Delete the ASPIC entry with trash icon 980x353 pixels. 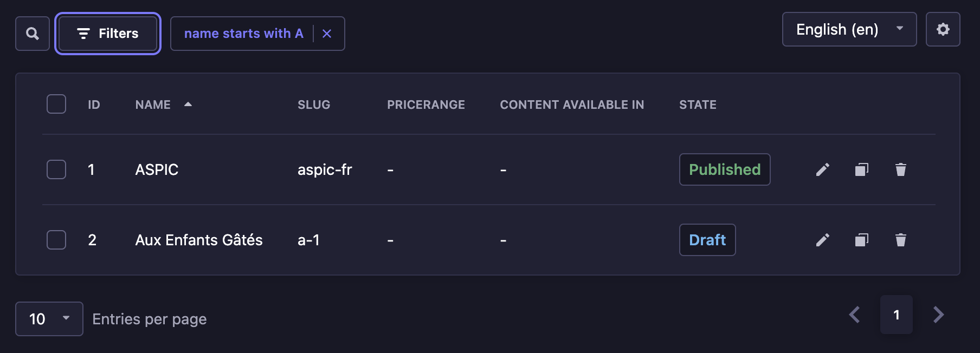901,169
